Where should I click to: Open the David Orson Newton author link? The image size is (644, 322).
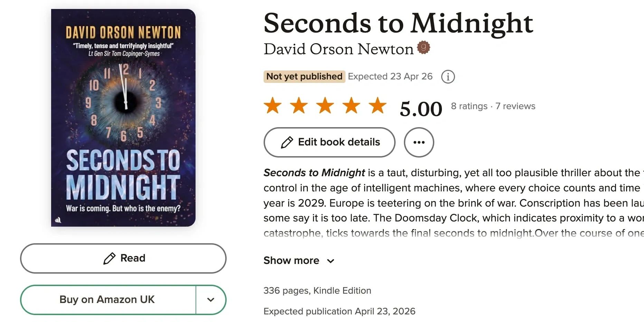point(338,49)
